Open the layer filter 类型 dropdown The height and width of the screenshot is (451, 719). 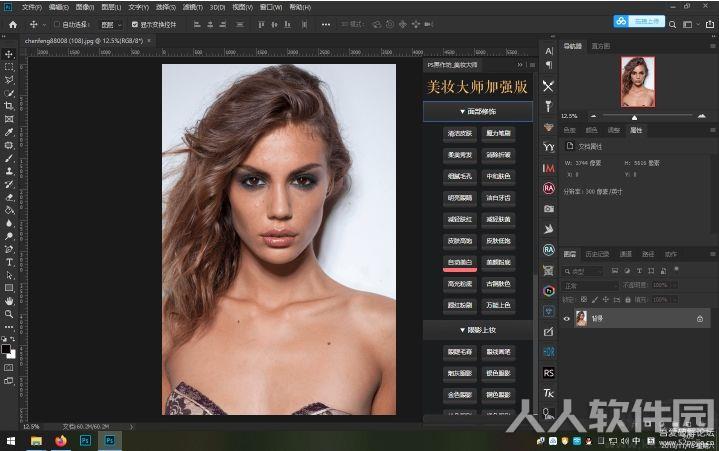click(582, 271)
